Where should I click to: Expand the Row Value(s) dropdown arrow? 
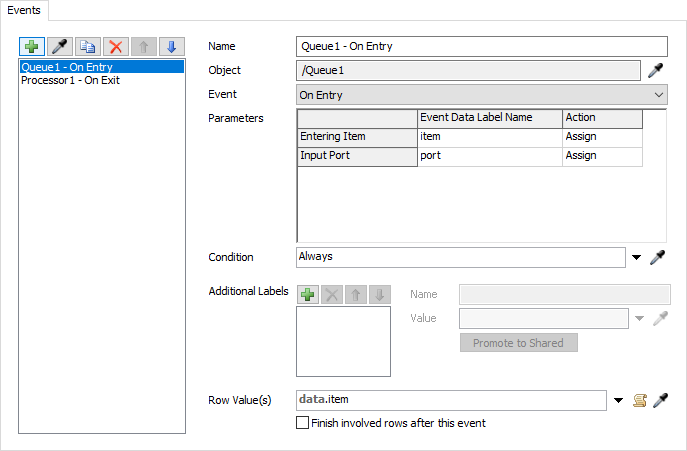click(x=618, y=401)
